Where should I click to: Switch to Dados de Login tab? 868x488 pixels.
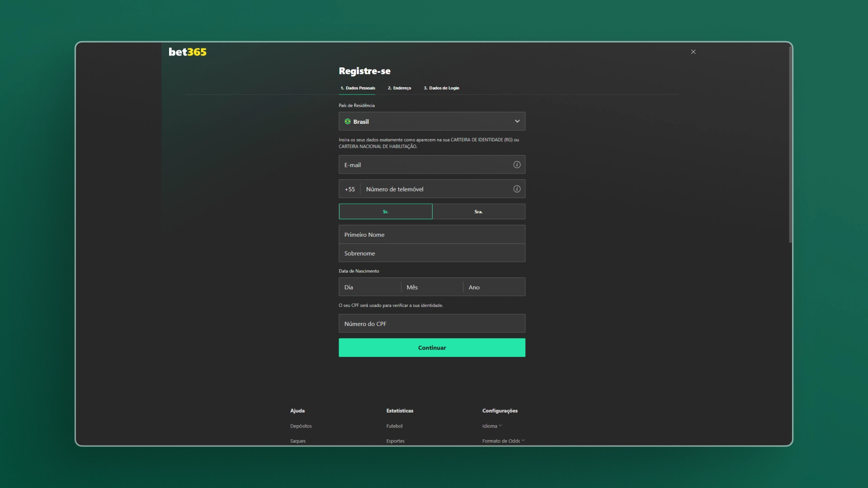pos(441,88)
